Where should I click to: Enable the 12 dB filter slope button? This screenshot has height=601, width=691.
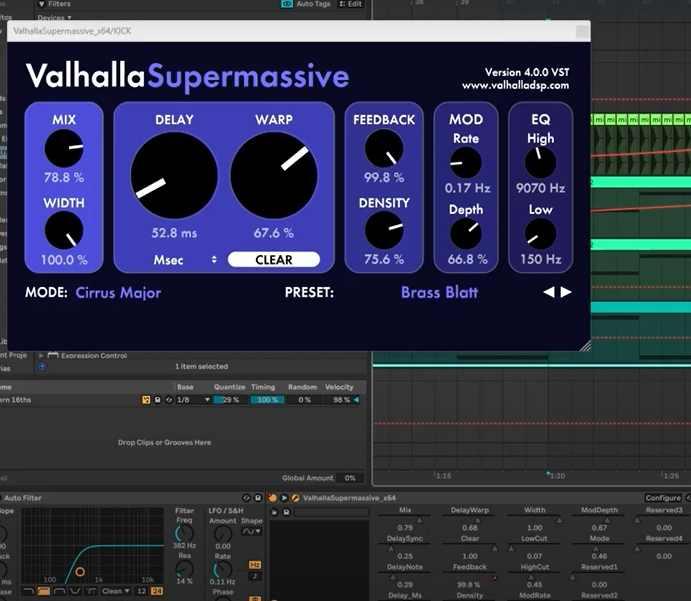coord(142,592)
